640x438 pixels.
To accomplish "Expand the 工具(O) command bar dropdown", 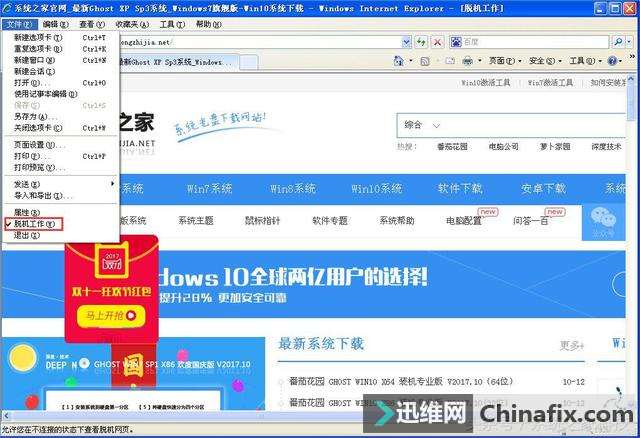I will click(586, 61).
